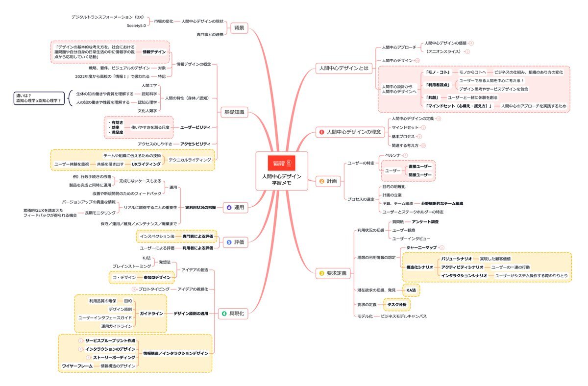Viewport: 588px width, 386px height.
Task: Expand the プロトタイピング collapsed subtopics
Action: pyautogui.click(x=134, y=289)
